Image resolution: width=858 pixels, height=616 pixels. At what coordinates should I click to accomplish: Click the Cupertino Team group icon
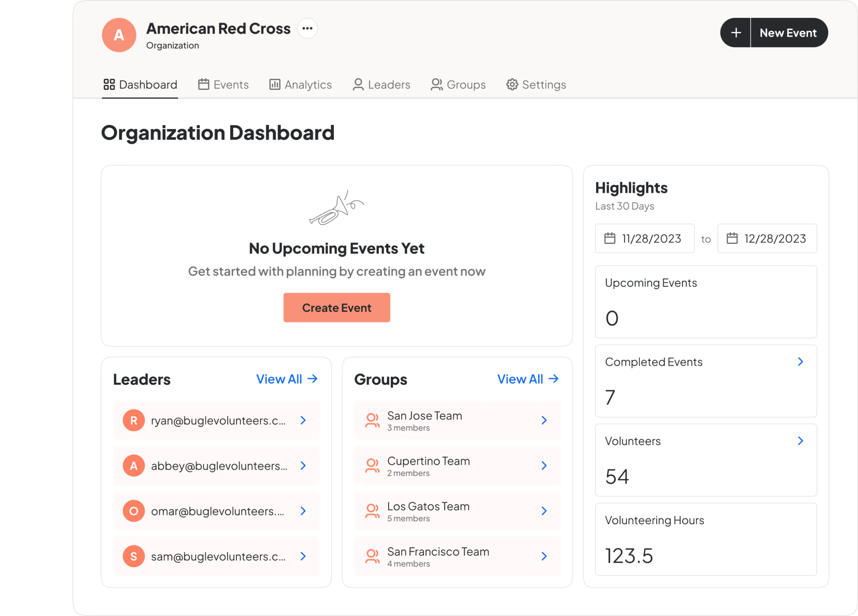372,466
